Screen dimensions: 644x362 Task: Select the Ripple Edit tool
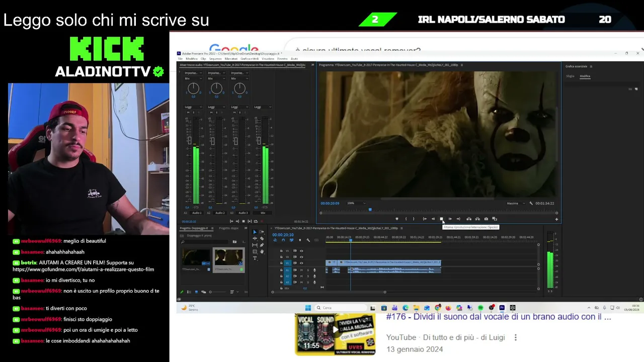(255, 238)
